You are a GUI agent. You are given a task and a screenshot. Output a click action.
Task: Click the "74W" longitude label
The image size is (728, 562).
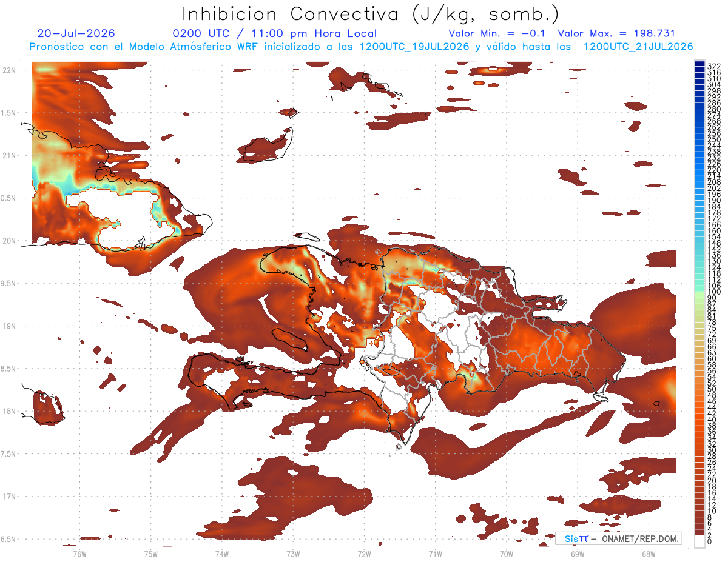[221, 554]
